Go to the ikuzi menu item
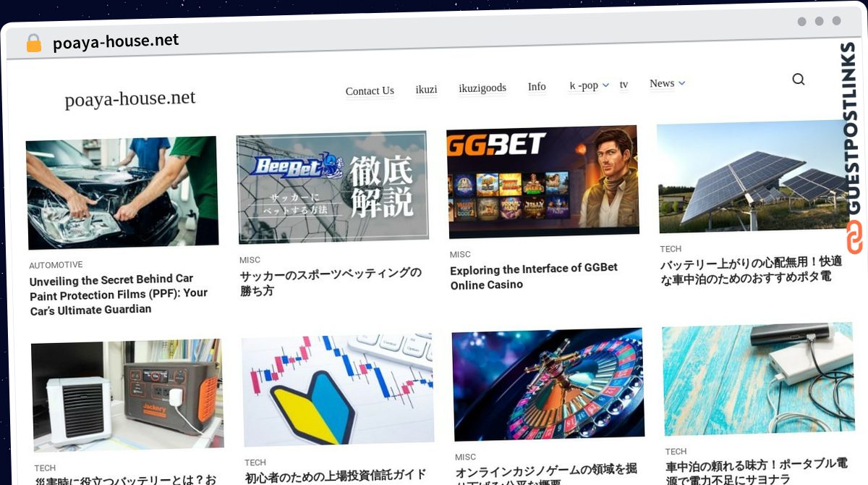This screenshot has width=868, height=485. pos(426,89)
